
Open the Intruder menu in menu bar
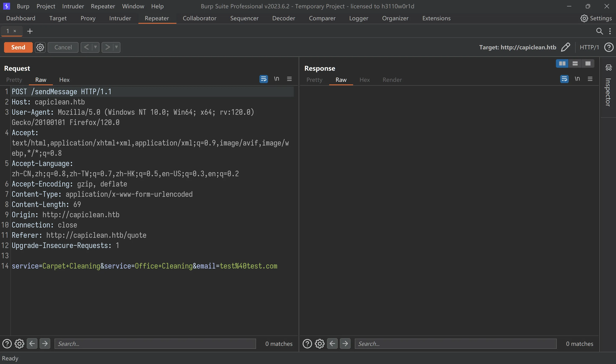[x=73, y=6]
